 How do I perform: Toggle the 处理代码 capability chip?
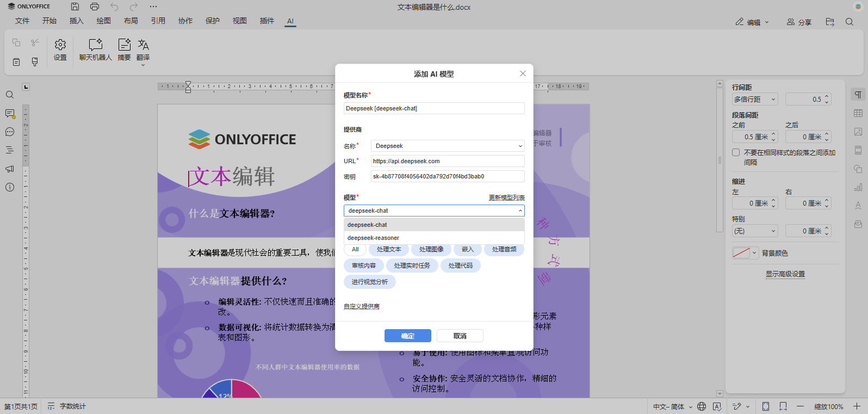(x=461, y=265)
